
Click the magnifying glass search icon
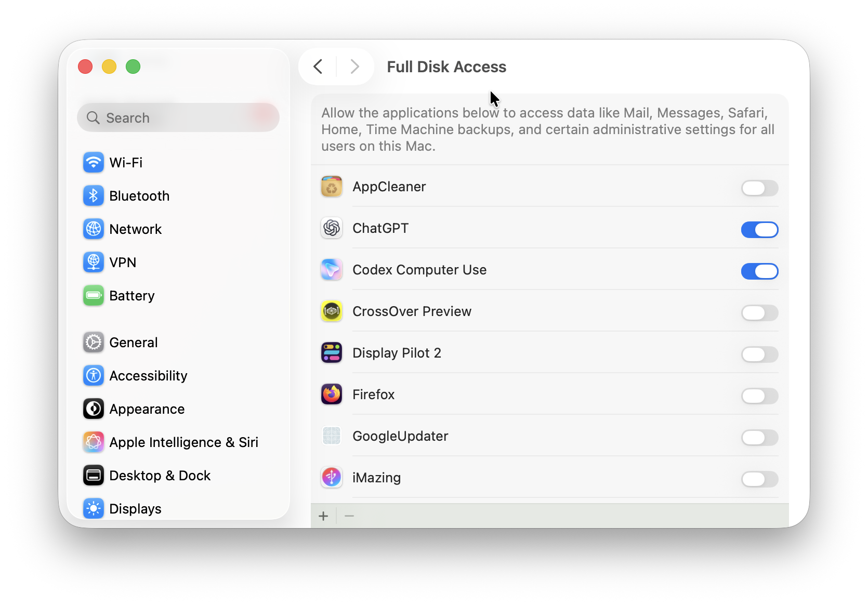coord(93,118)
